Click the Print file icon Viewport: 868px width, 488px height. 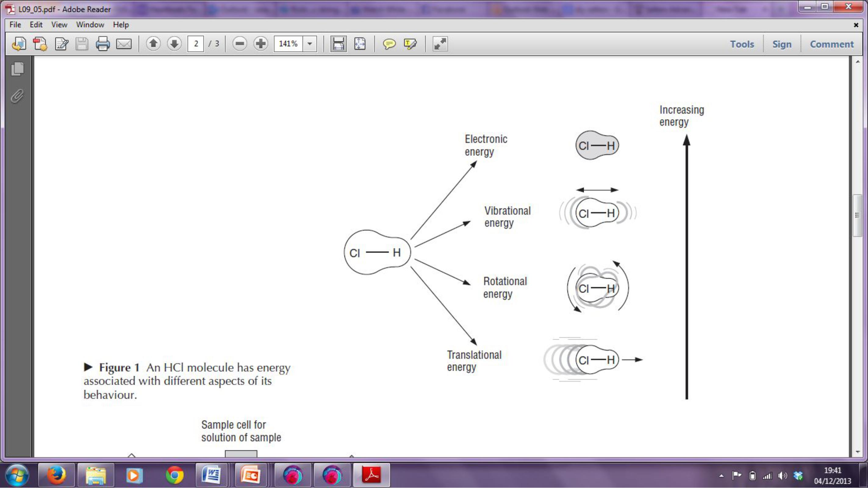102,44
